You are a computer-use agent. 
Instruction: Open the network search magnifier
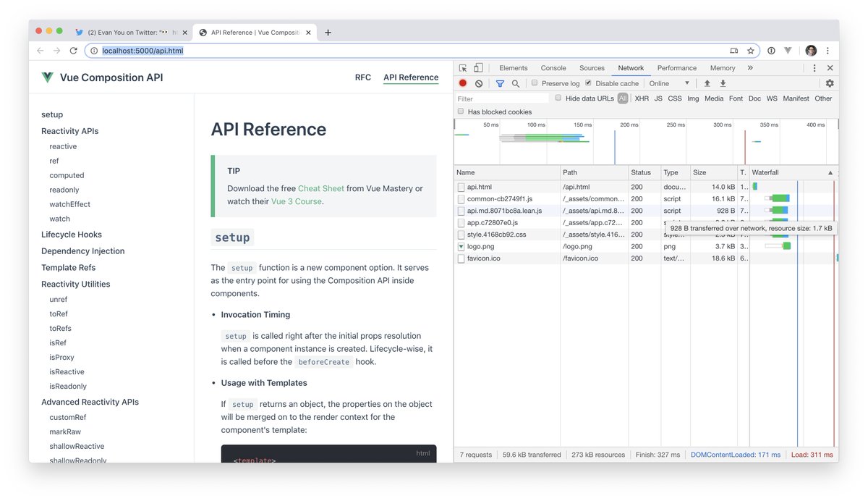point(516,83)
